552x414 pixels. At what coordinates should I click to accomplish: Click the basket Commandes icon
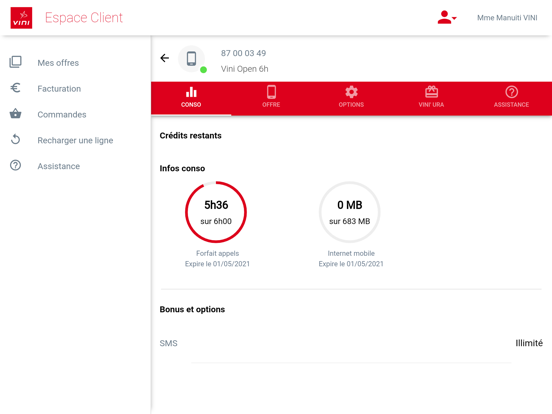click(x=15, y=114)
